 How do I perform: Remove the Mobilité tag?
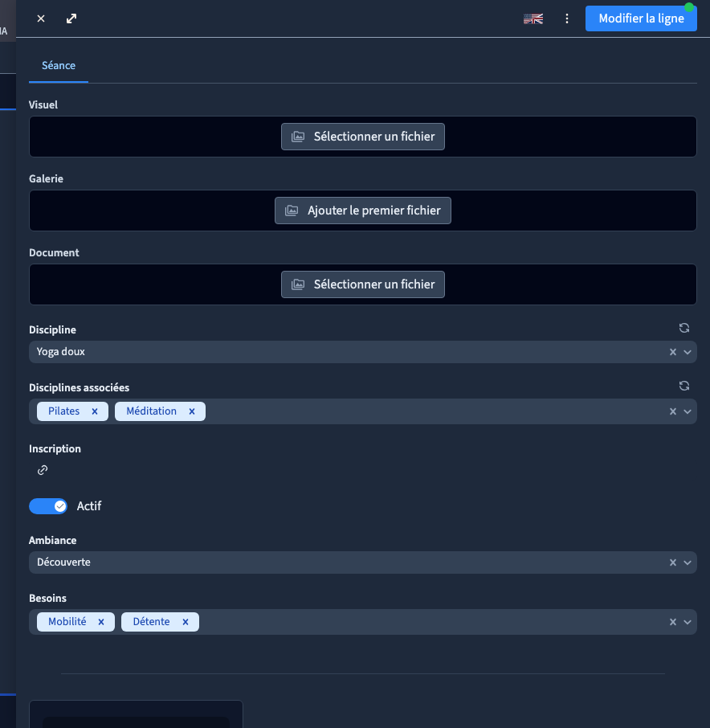(101, 622)
